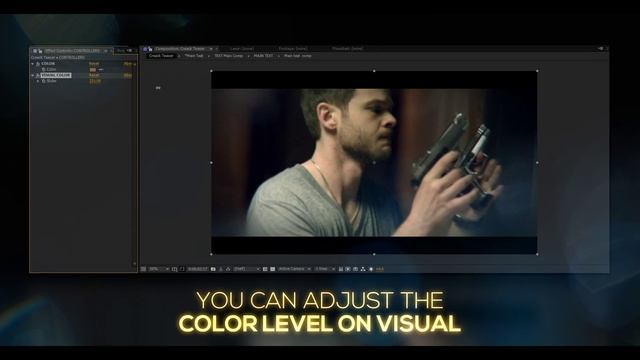Screen dimensions: 640x360
Task: Click the top-center layer transform handle
Action: [x=374, y=71]
